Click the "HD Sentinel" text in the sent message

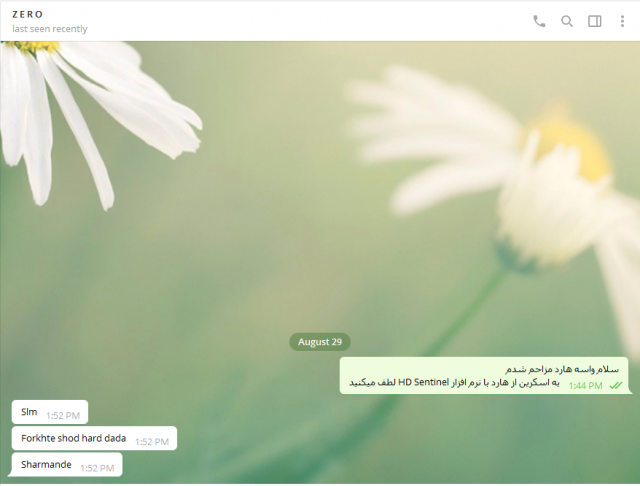pyautogui.click(x=423, y=382)
